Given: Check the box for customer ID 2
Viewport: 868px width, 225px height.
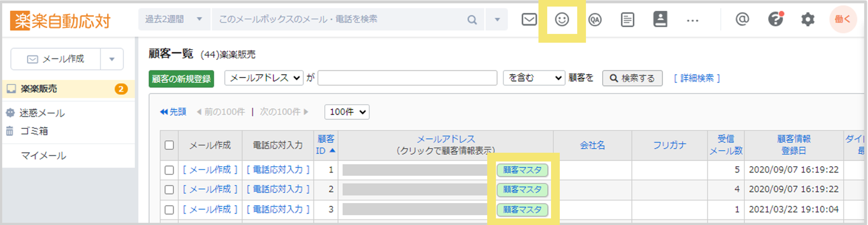Looking at the screenshot, I should pos(169,190).
